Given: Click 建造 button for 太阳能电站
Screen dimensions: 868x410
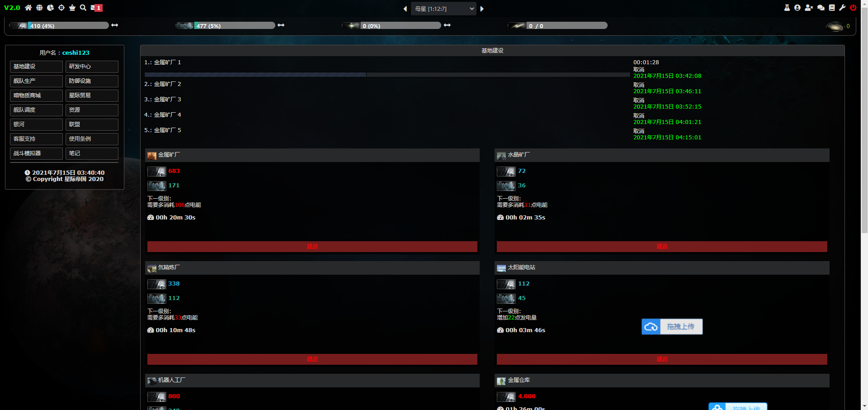Looking at the screenshot, I should (662, 359).
